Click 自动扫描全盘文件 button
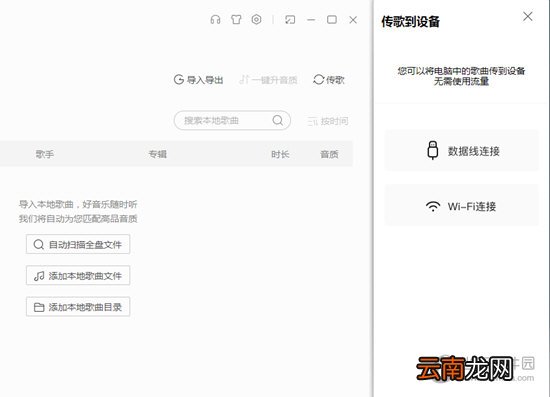The width and height of the screenshot is (550, 397). (78, 244)
